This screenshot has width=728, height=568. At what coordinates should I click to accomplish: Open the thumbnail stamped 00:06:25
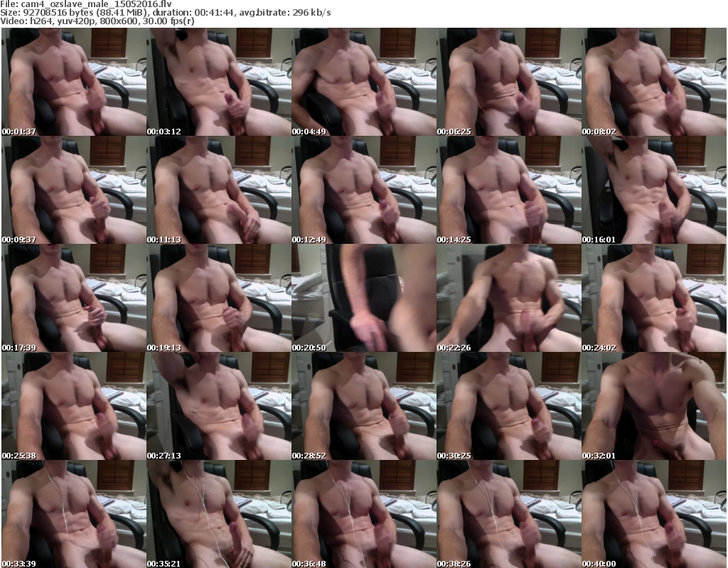509,82
